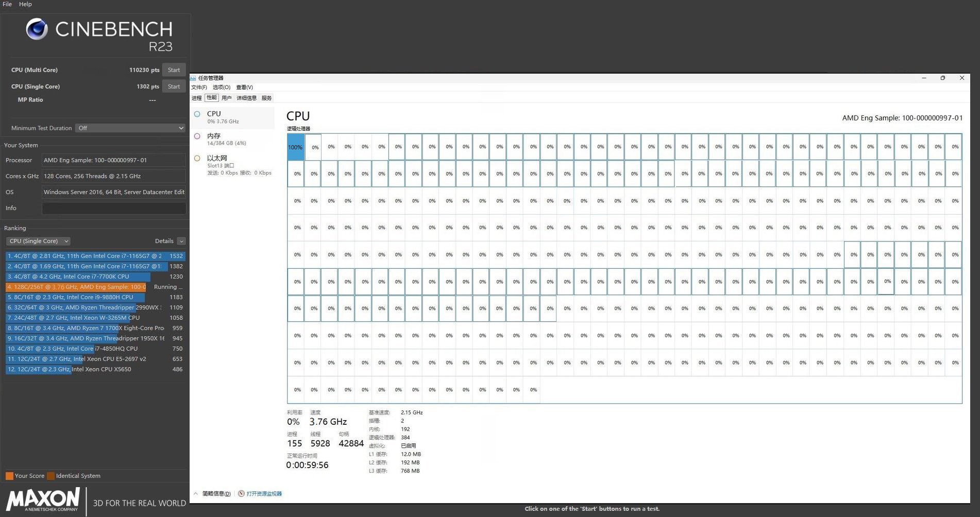Viewport: 980px width, 517px height.
Task: Click the Identical System legend swatch
Action: [x=50, y=476]
